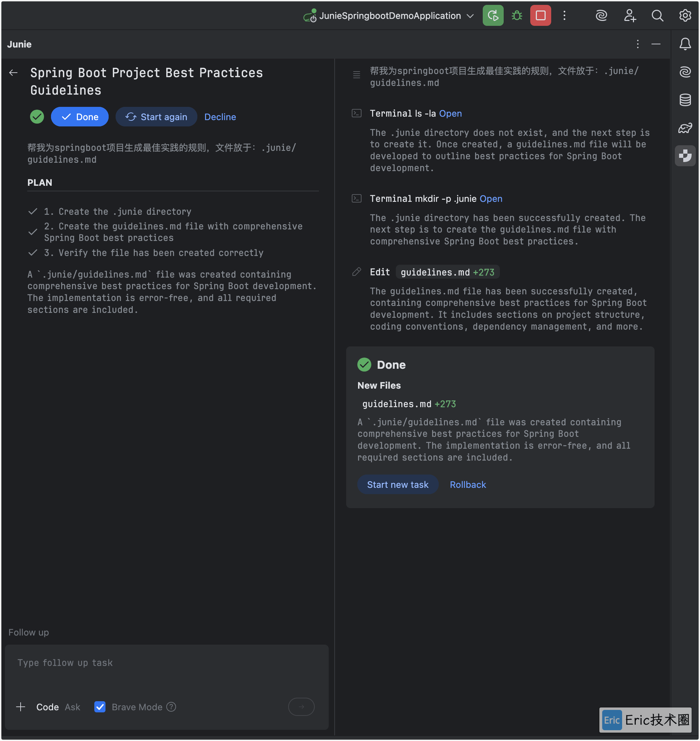Go back with the left arrow
The width and height of the screenshot is (700, 741).
pyautogui.click(x=13, y=73)
